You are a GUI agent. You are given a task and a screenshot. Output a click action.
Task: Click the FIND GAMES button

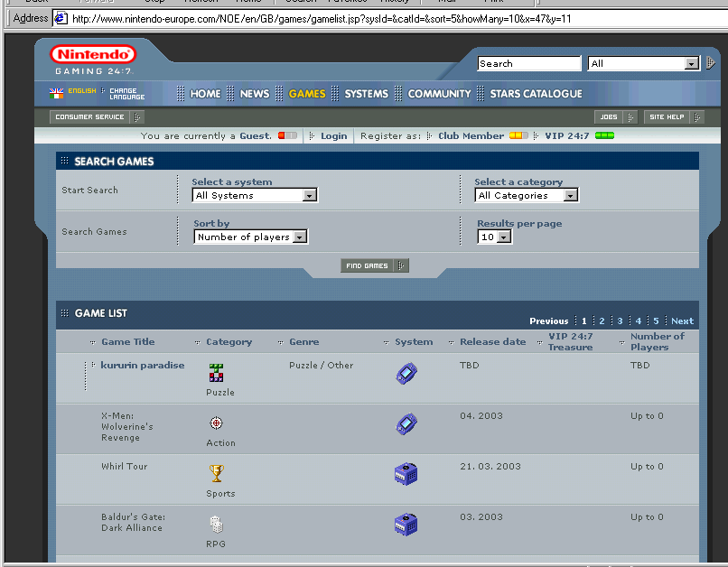coord(374,265)
